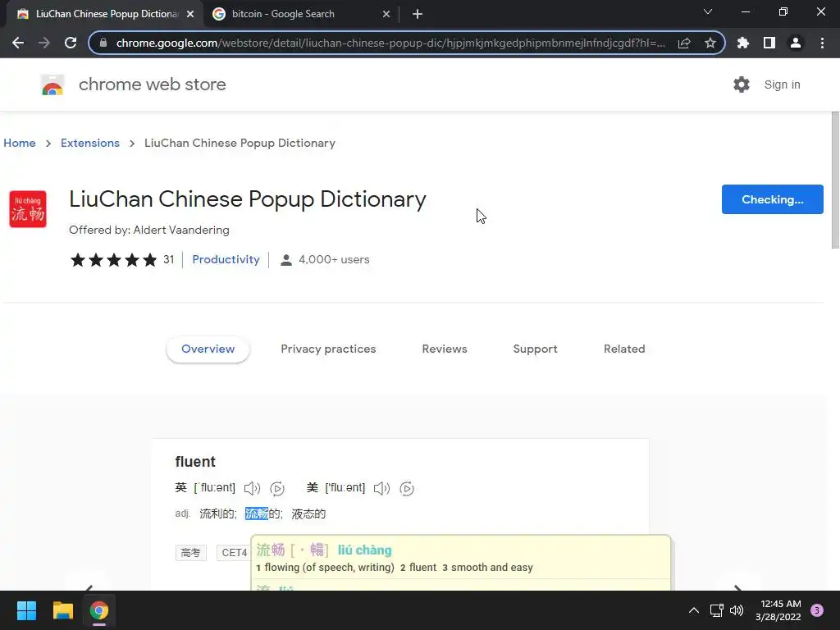
Task: Open the 31 ratings star review
Action: 121,260
